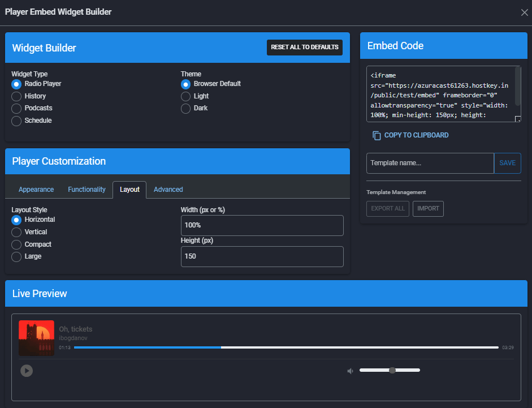This screenshot has height=408, width=532.
Task: Switch to the Functionality tab
Action: pyautogui.click(x=86, y=190)
